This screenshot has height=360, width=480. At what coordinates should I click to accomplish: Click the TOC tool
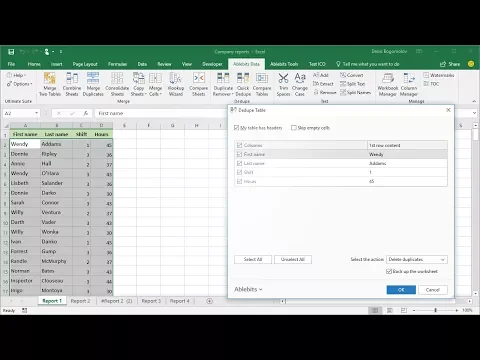click(x=431, y=84)
